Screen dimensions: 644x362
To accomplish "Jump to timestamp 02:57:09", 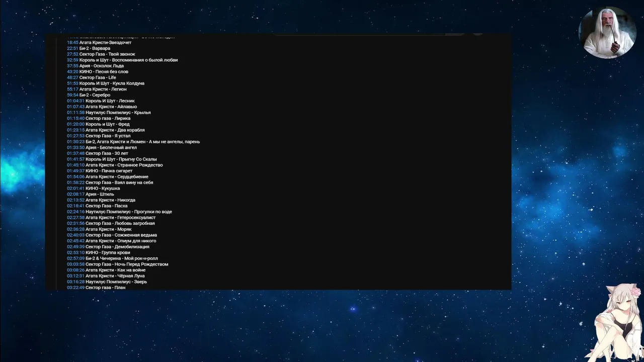I will 75,258.
